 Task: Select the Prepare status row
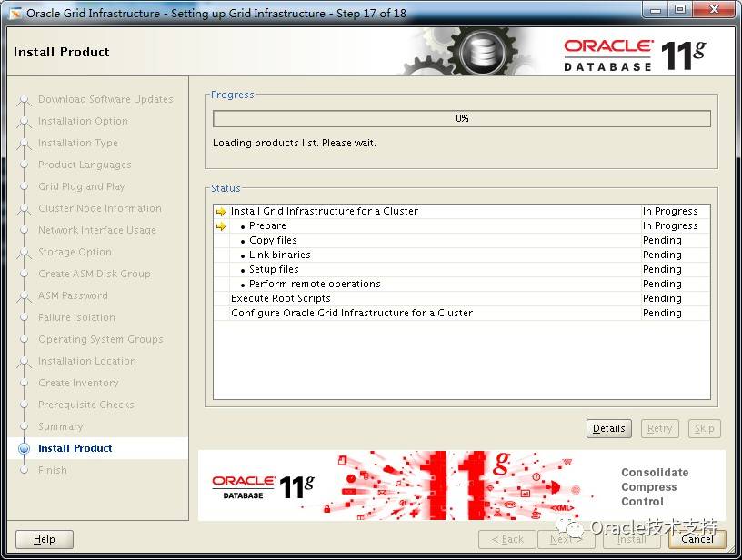tap(462, 225)
